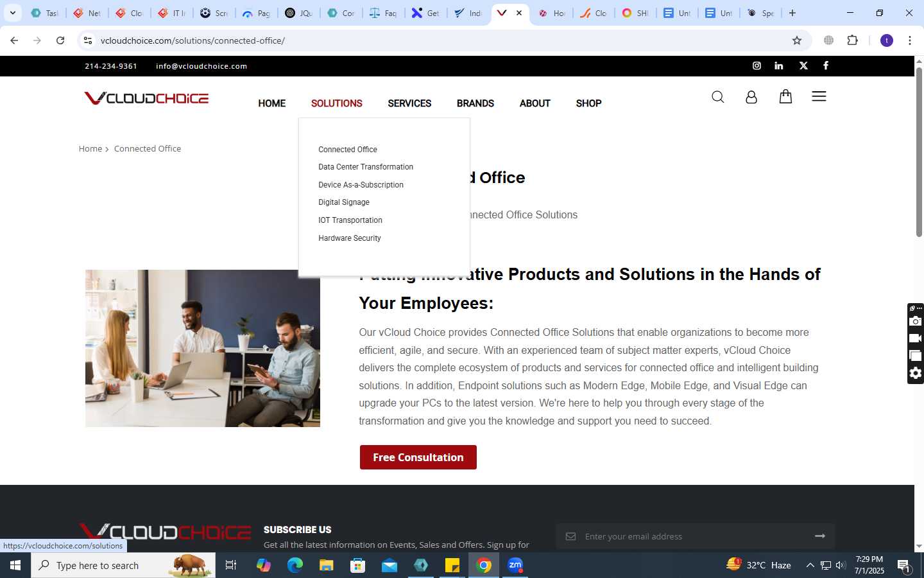Open Microsoft Edge in the taskbar
Viewport: 924px width, 578px height.
[x=295, y=565]
